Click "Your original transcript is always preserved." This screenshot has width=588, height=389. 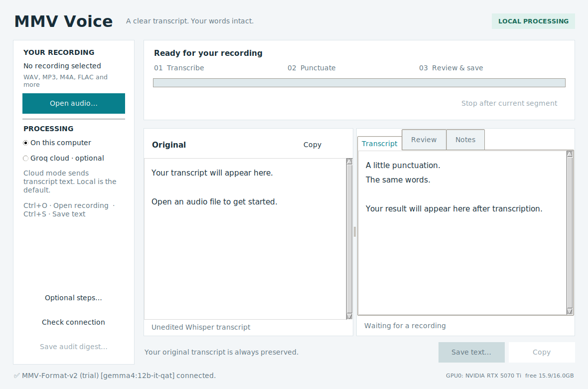tap(221, 352)
